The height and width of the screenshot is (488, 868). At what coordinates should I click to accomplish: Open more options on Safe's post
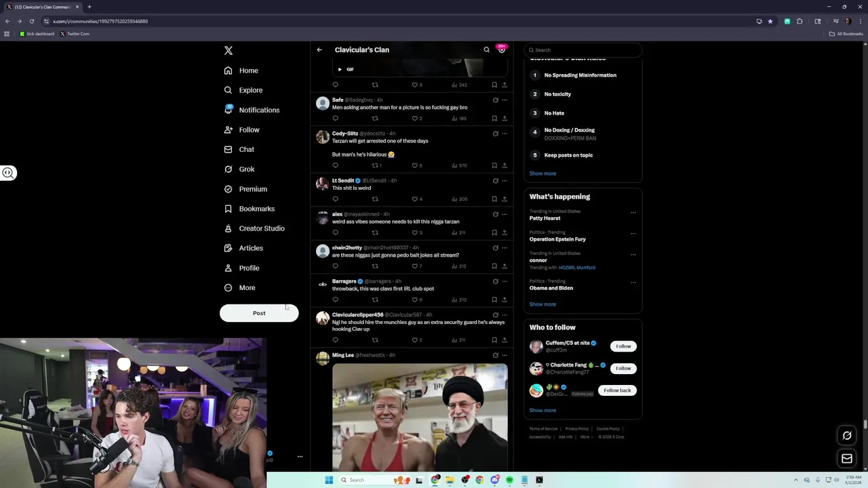505,100
